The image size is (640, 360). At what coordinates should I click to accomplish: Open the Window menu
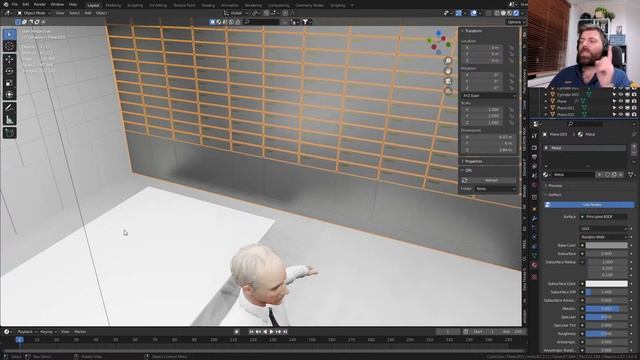(x=57, y=4)
